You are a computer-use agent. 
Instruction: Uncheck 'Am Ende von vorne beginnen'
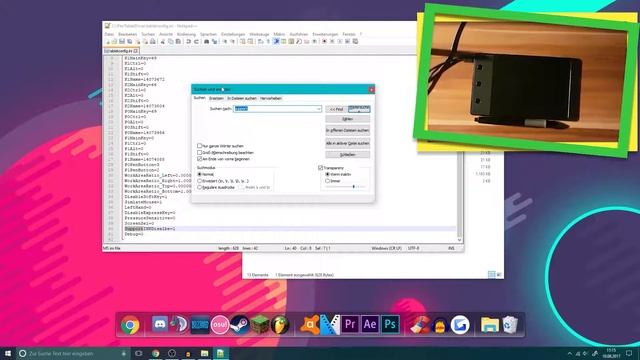tap(200, 159)
